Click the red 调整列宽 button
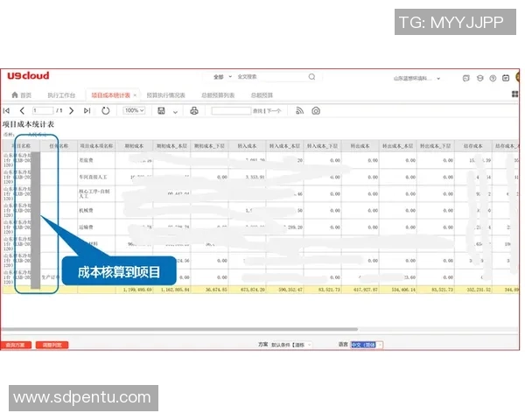525x420 pixels. click(x=52, y=345)
